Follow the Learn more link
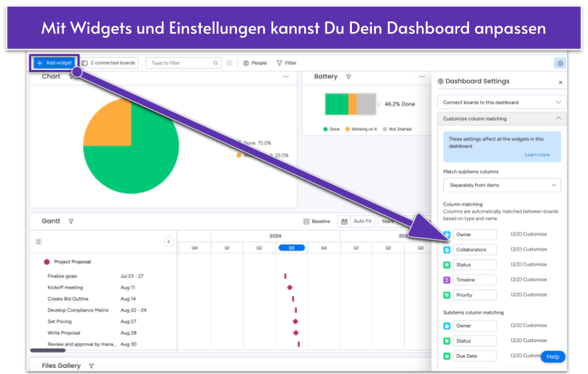The width and height of the screenshot is (588, 374). coord(537,154)
